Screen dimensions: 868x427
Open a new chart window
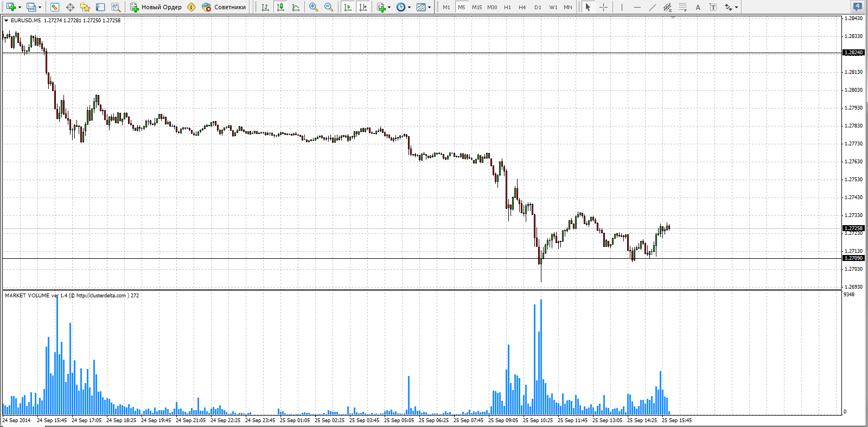(x=10, y=7)
